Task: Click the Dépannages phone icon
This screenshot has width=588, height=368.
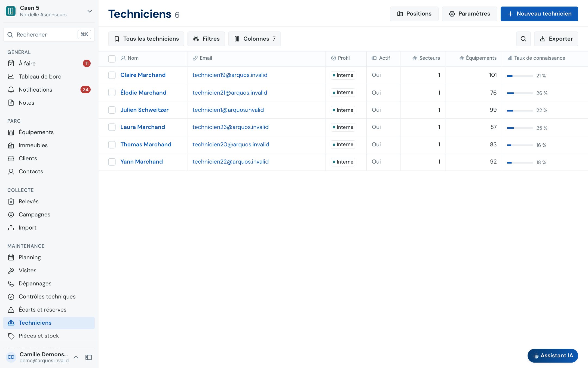Action: (x=11, y=283)
